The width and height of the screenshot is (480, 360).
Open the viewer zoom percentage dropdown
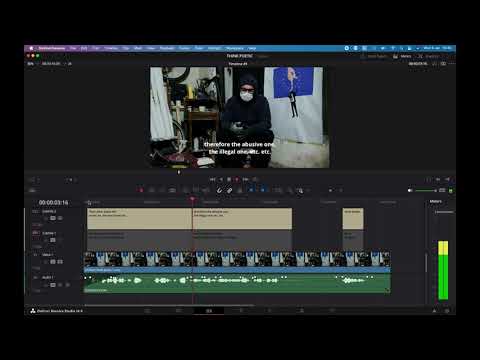pyautogui.click(x=32, y=63)
